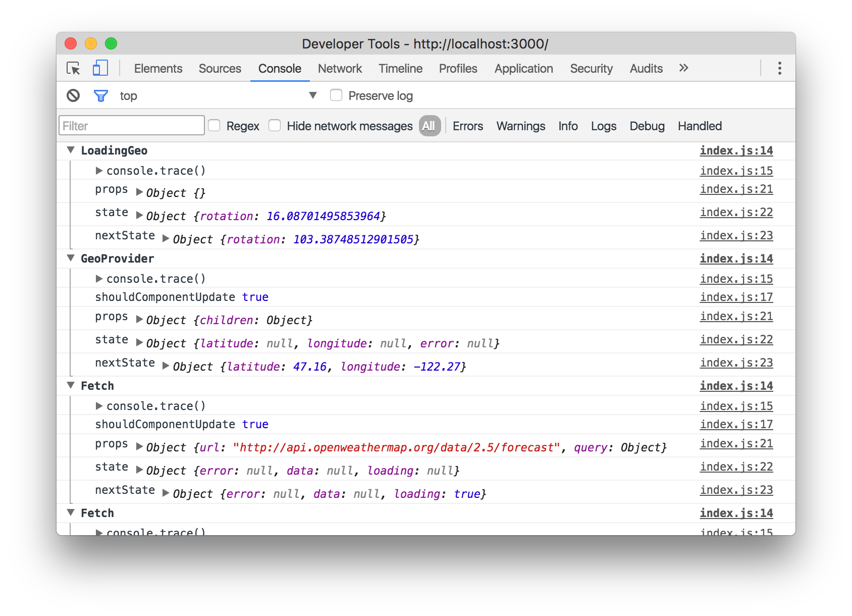852x616 pixels.
Task: Select the All level filter
Action: point(430,126)
